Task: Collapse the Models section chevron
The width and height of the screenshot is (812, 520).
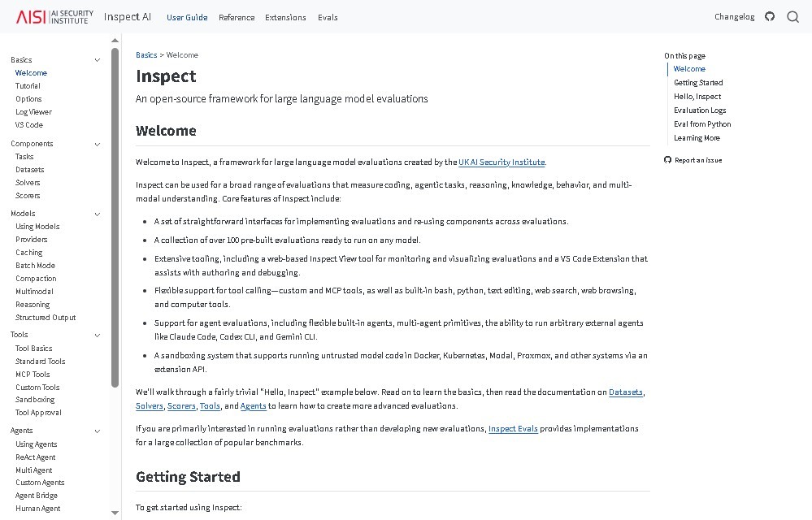Action: [98, 214]
